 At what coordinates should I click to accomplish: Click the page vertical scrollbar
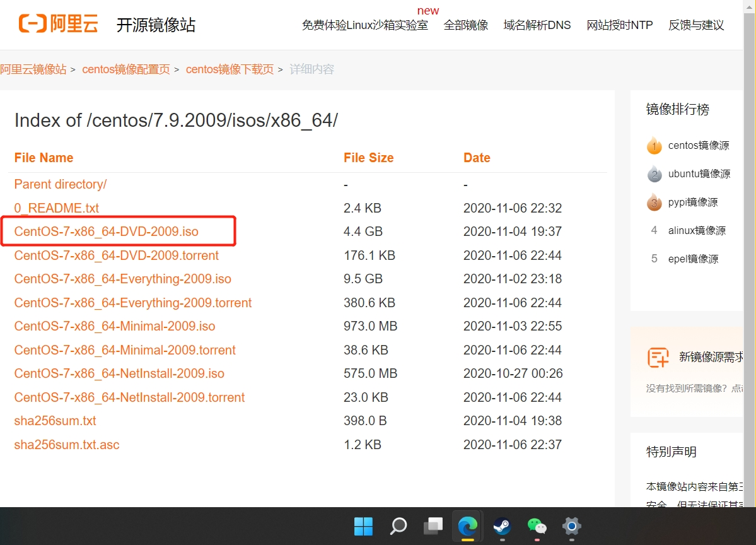click(750, 252)
